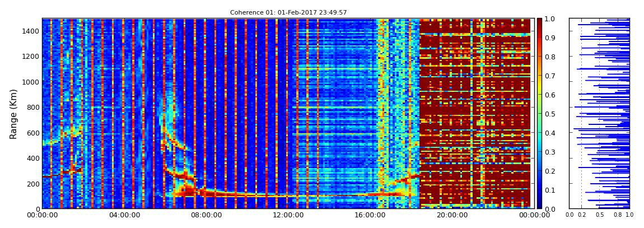The width and height of the screenshot is (644, 228).
Task: Click the plot title Coherence 01: 01-Feb-2017 23:49:57
Action: click(288, 13)
